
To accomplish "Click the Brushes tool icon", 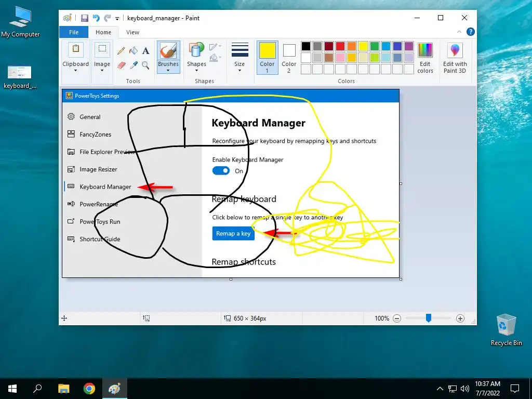I will point(168,50).
